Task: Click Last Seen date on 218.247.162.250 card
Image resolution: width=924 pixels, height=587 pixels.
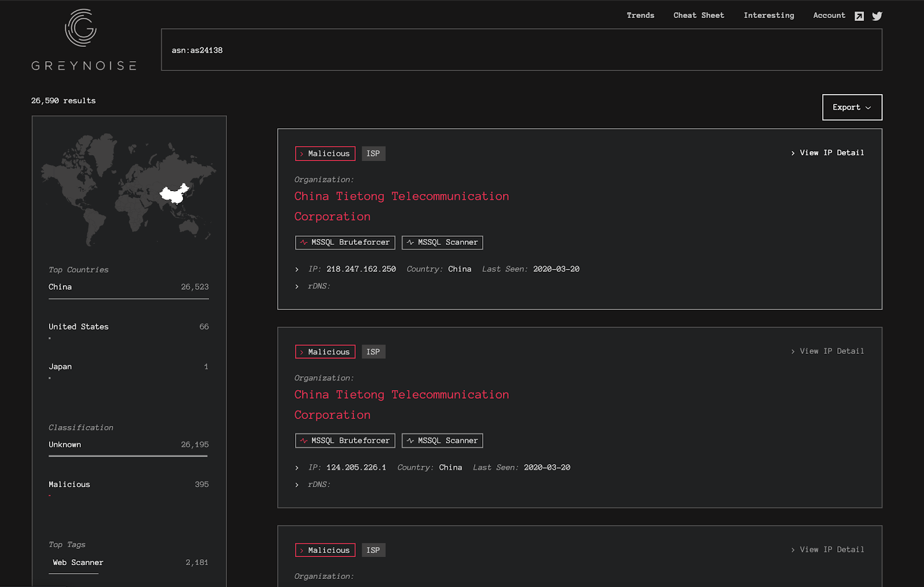Action: click(556, 269)
